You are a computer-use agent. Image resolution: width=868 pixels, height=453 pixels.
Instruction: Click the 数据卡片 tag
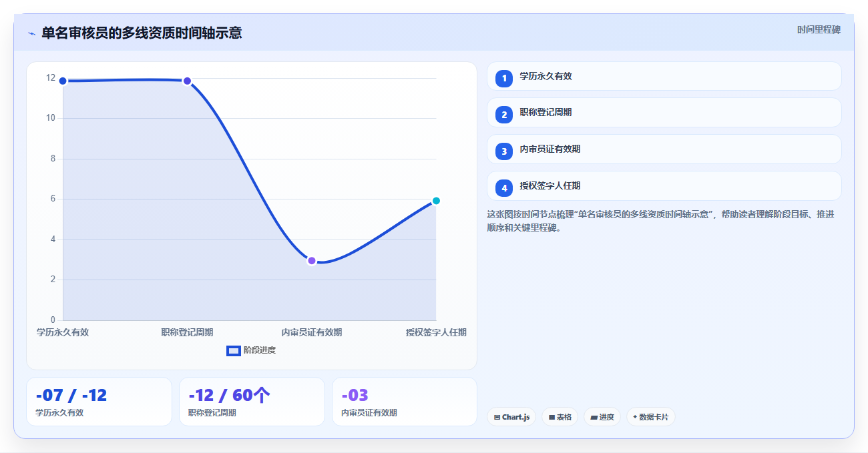651,417
